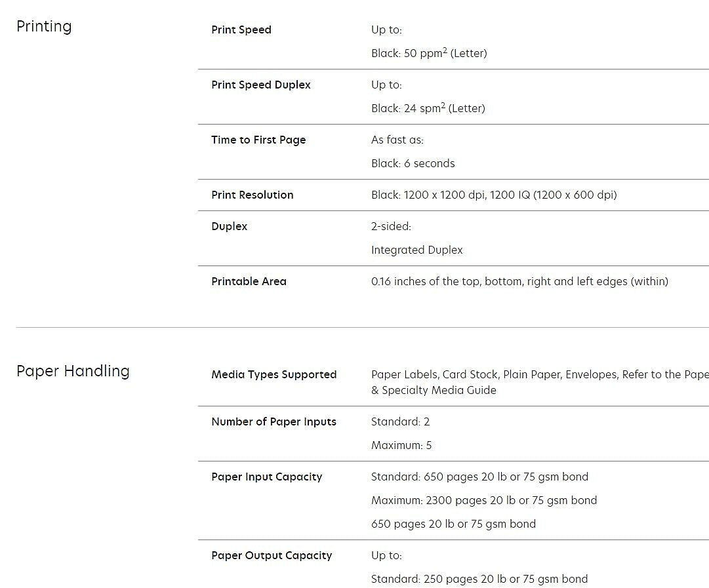Screen dimensions: 709x588
Task: Click the Paper Handling section heading
Action: [73, 371]
